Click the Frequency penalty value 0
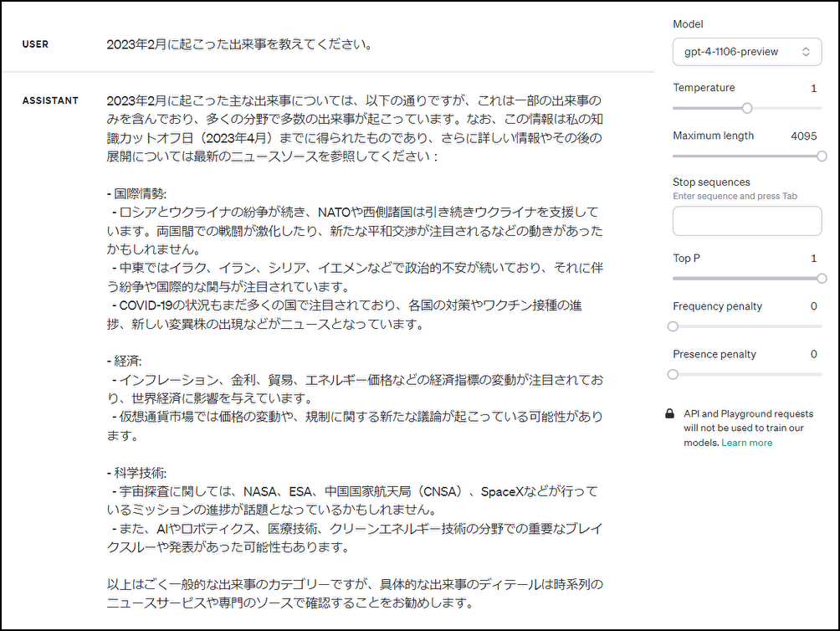Viewport: 840px width, 631px height. (x=814, y=306)
